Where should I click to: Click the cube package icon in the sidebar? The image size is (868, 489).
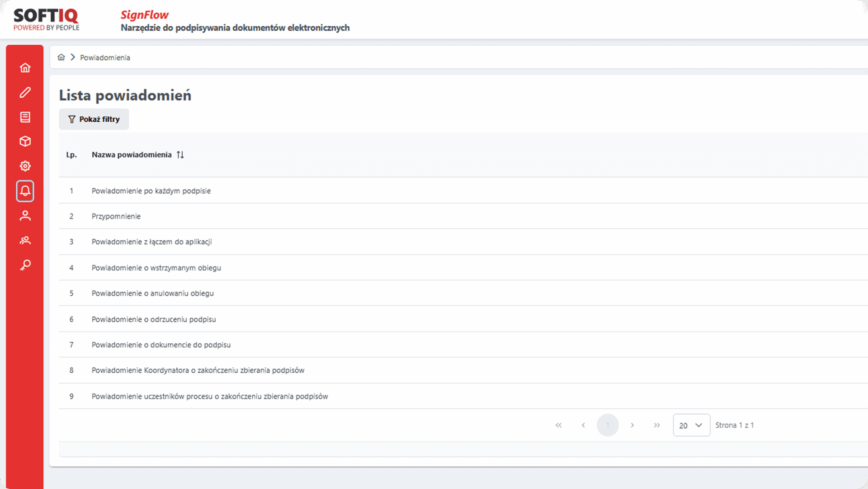coord(25,142)
